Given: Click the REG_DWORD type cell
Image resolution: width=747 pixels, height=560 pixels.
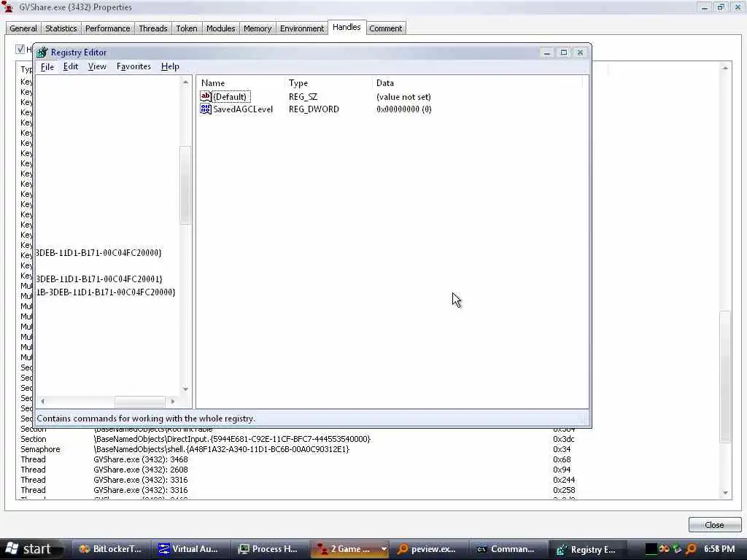Looking at the screenshot, I should coord(314,109).
